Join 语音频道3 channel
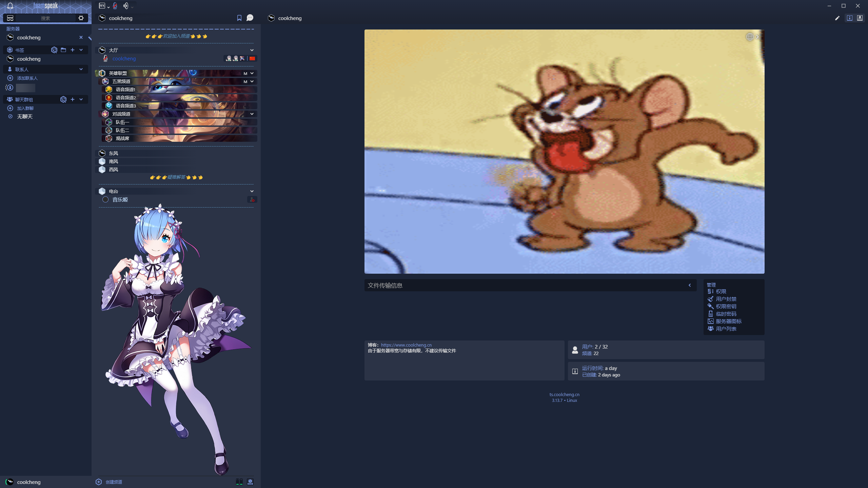Viewport: 868px width, 488px height. pos(179,106)
